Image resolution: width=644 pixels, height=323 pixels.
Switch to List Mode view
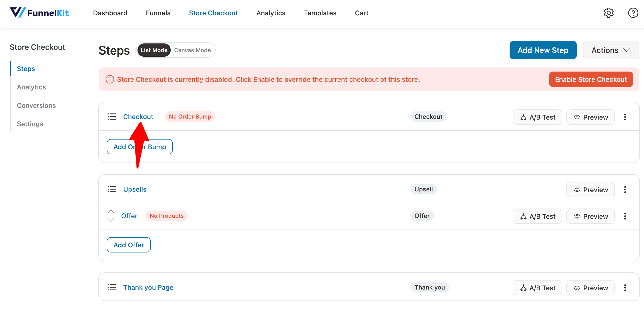point(154,50)
